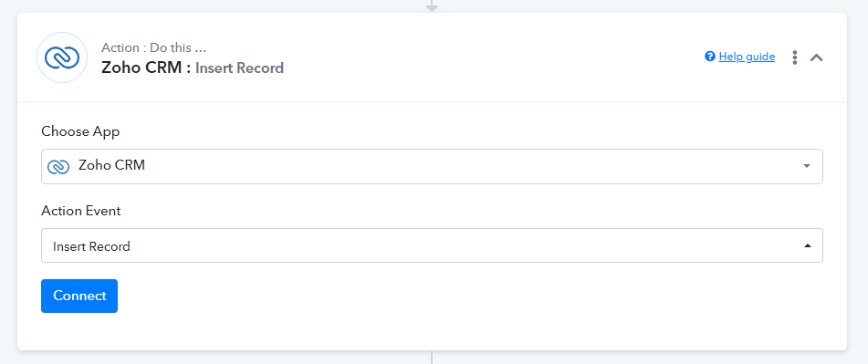
Task: Click the gray 'Insert Record' header text
Action: [239, 68]
